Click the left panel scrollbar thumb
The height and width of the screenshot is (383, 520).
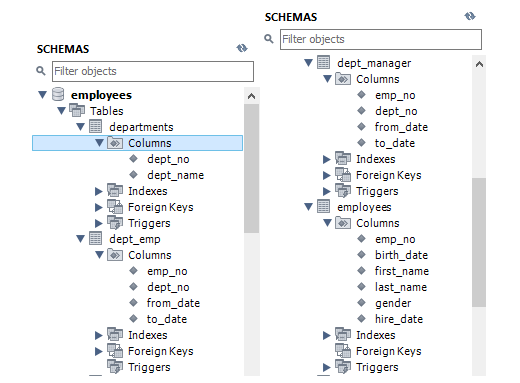point(251,168)
